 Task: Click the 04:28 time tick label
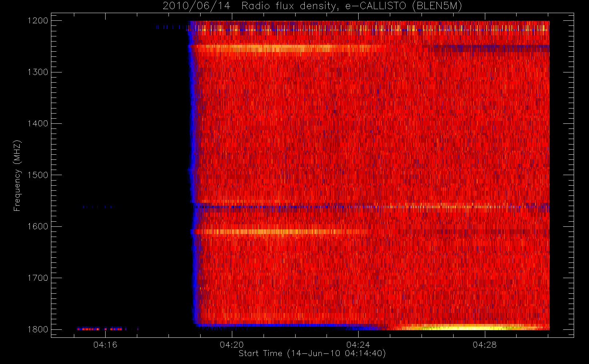(x=485, y=345)
